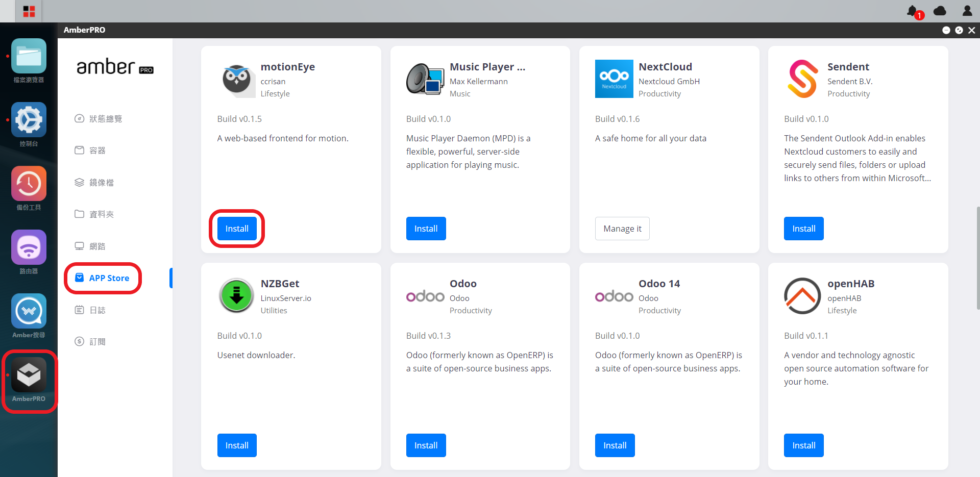
Task: Open the main menu grid icon
Action: pos(29,11)
